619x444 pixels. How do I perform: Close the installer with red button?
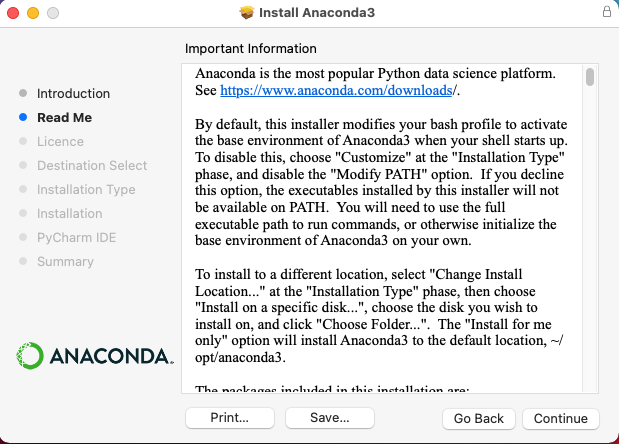[x=13, y=13]
